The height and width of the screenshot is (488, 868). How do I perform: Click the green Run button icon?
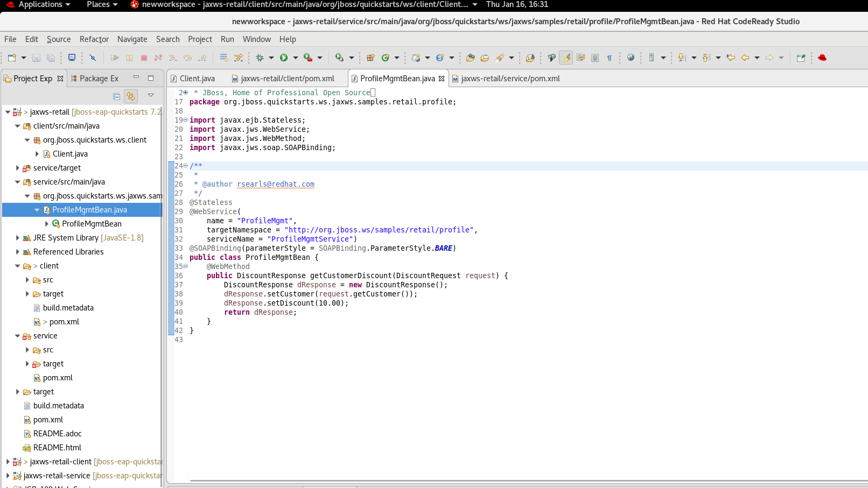pos(284,58)
